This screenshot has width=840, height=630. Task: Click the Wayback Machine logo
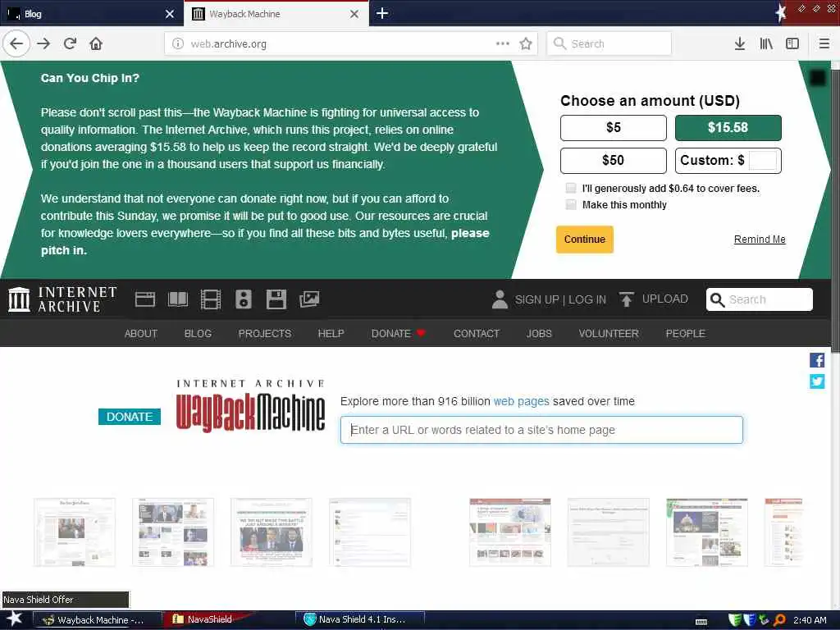tap(251, 405)
